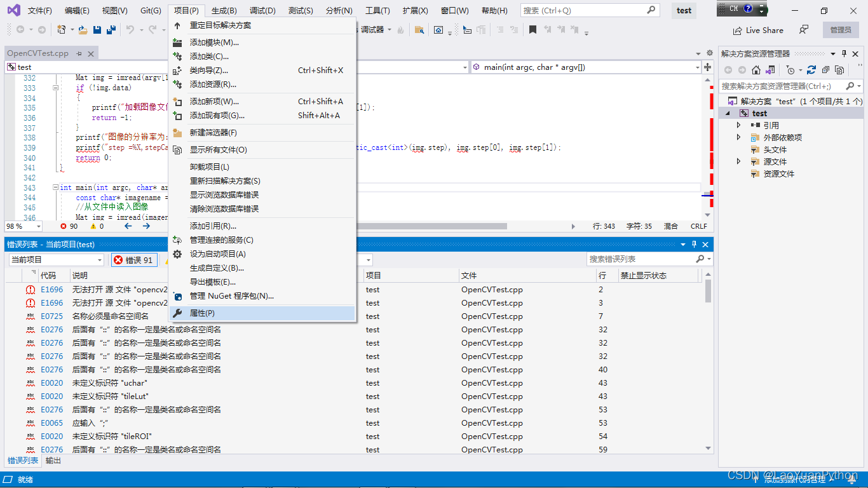Select 管理 NuGet 程序包(N)... entry

tap(262, 296)
